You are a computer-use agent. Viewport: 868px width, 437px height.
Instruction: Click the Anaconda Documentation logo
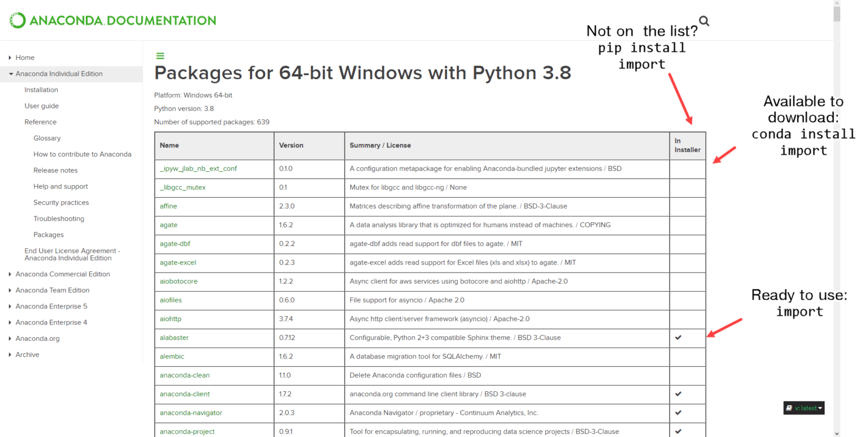(x=113, y=21)
